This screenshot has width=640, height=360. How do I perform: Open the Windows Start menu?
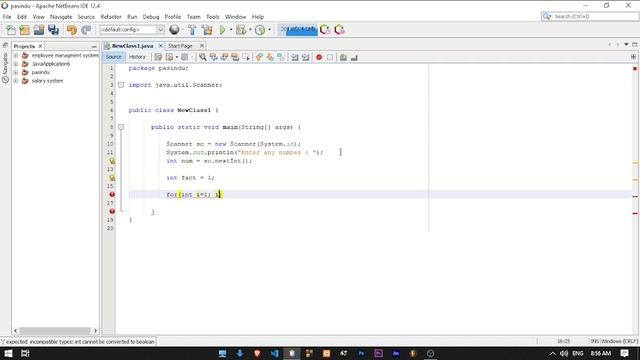8,353
